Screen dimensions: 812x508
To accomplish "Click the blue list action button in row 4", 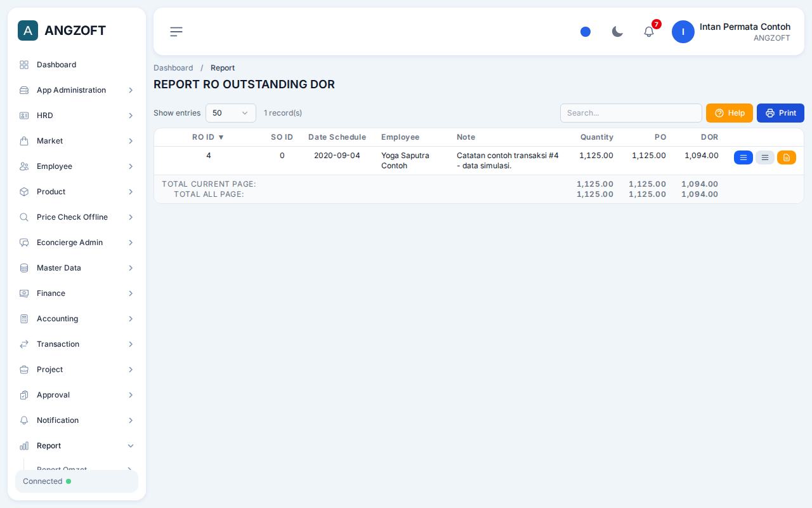I will coord(743,157).
